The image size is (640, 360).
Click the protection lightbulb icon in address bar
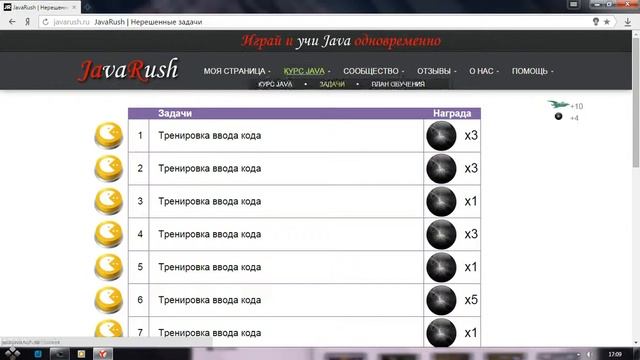(x=596, y=22)
